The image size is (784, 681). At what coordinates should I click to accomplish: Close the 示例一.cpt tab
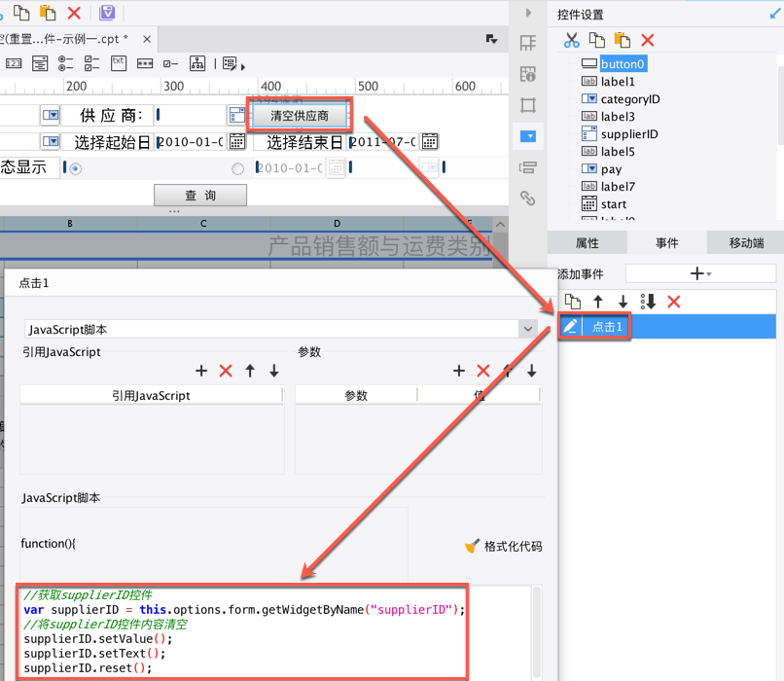point(147,39)
